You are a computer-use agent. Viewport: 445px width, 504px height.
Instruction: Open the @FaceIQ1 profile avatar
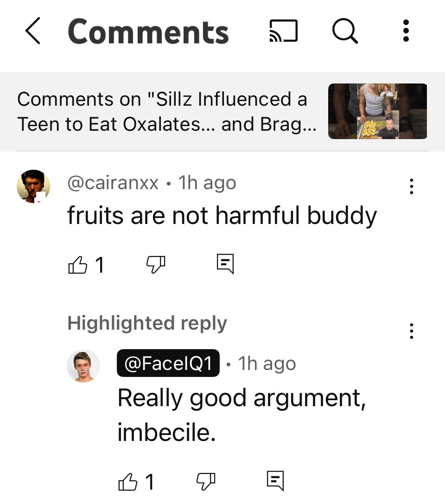click(83, 366)
